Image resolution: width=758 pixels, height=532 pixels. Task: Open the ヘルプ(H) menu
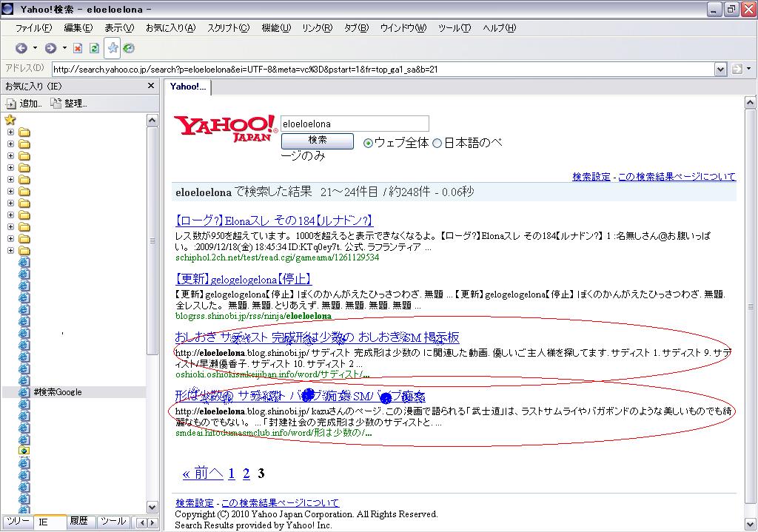tap(500, 28)
